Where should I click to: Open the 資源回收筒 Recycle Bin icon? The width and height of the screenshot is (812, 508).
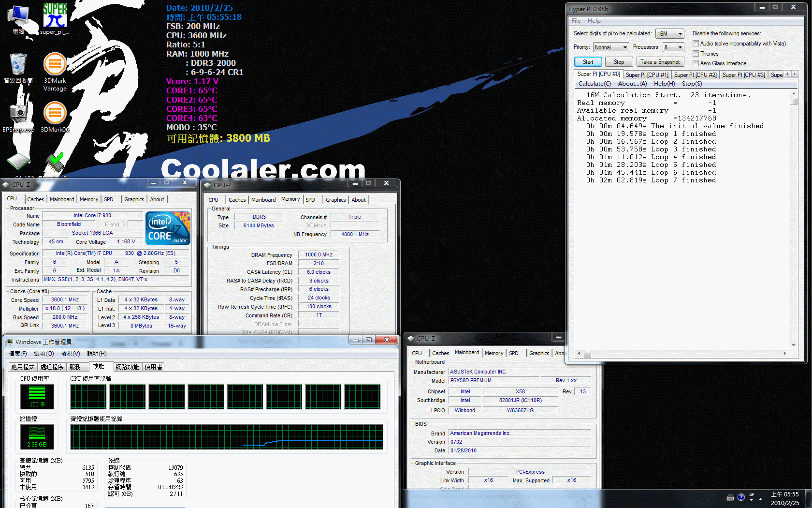tap(18, 68)
